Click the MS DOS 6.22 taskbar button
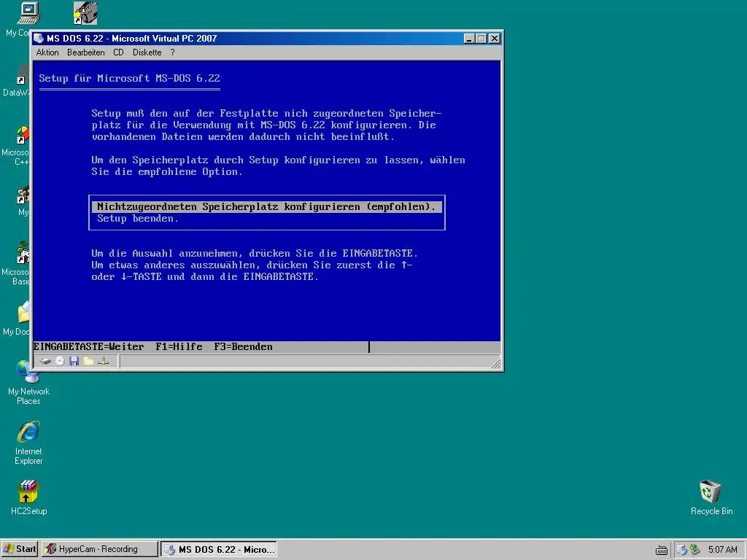 [219, 549]
